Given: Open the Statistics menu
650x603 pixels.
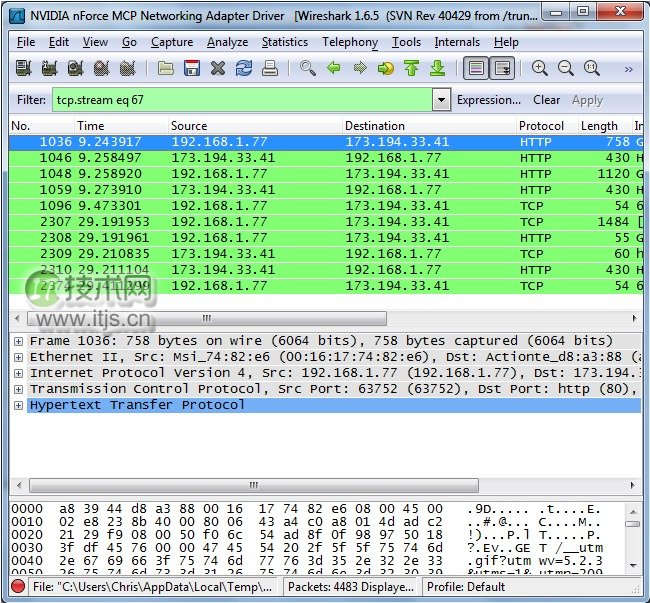Looking at the screenshot, I should click(285, 42).
